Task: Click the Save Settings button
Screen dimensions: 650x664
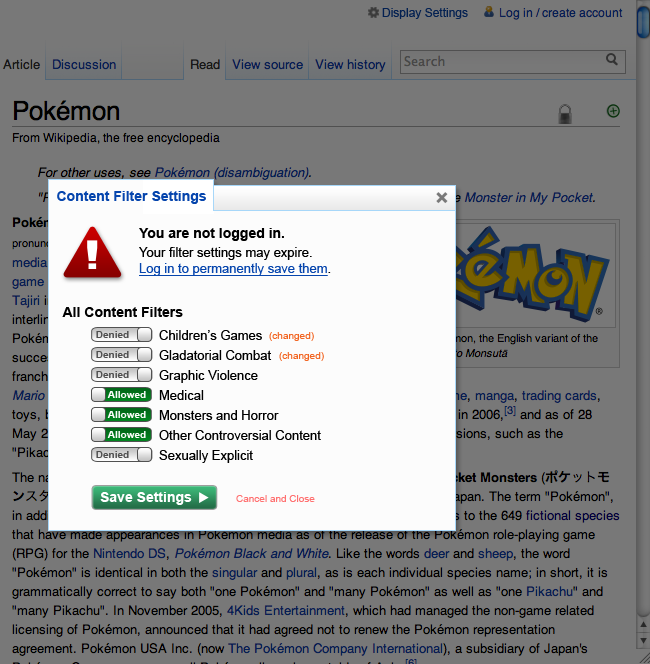Action: 154,497
